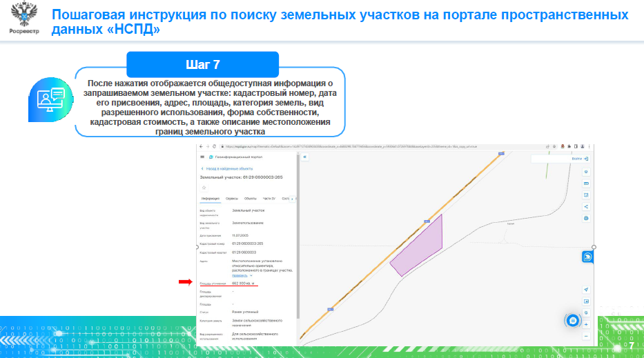
Task: Switch to the Сервисы tab
Action: point(232,199)
